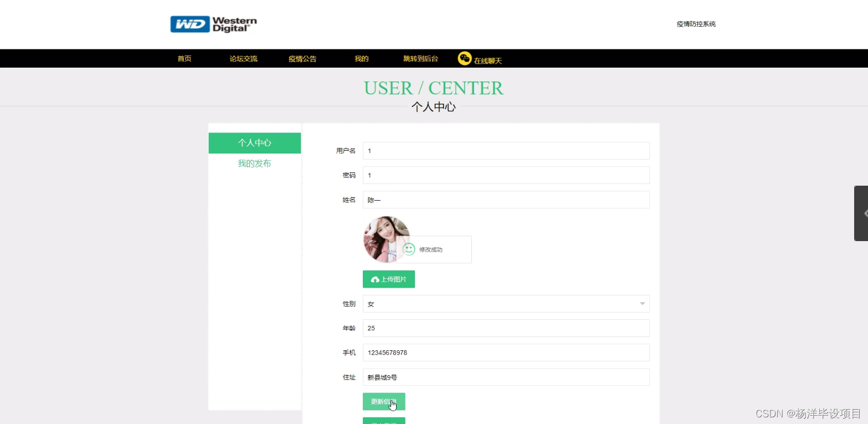Screen dimensions: 868x424
Task: Click the 退出登录 button at the bottom
Action: click(x=383, y=421)
